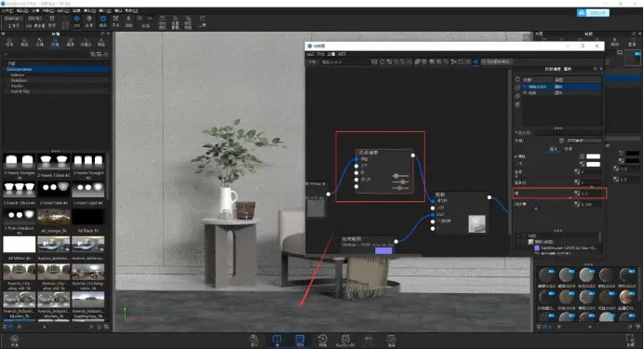Expand the Studio folder arrow
This screenshot has height=349, width=644.
pyautogui.click(x=8, y=86)
